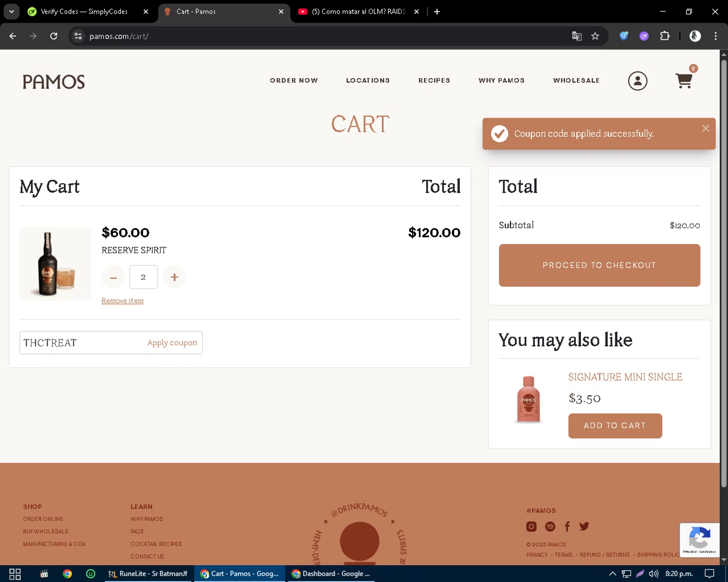The image size is (728, 582).
Task: Switch to Verify Codes — SimplyCodes tab
Action: click(83, 12)
